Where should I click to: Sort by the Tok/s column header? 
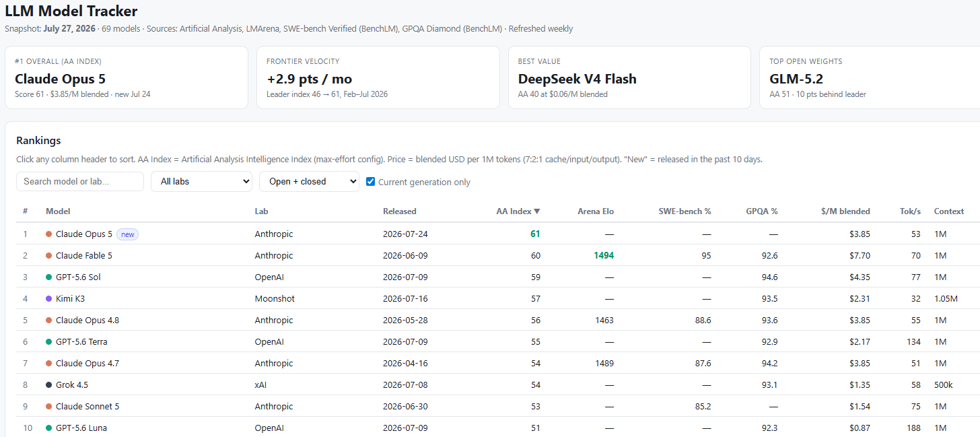pos(910,211)
